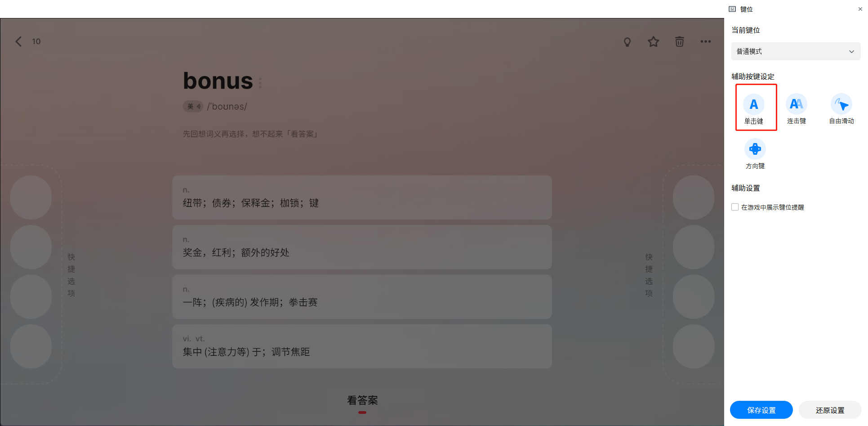Screen dimensions: 868x426
Task: Open vertical dots menu beside bonus
Action: coord(260,83)
